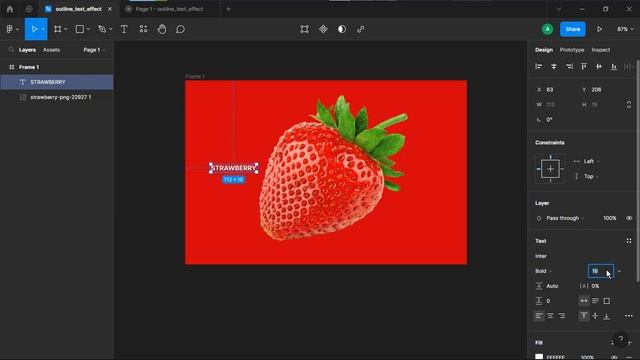Align selection vertical centers

[x=599, y=66]
